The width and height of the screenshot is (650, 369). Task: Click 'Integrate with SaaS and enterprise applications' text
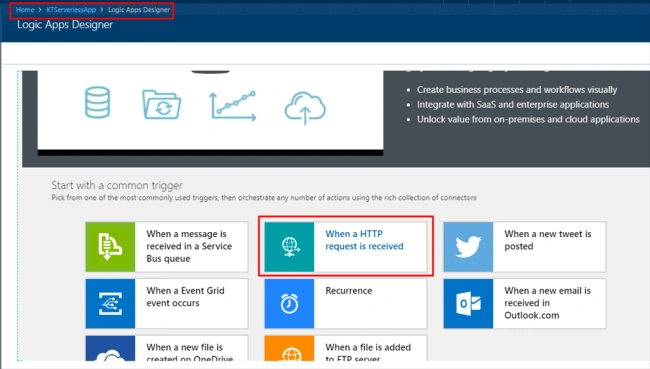(513, 104)
